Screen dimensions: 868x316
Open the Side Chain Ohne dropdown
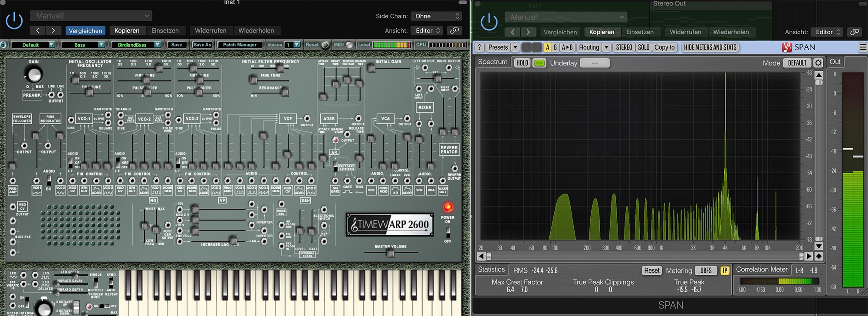click(436, 16)
